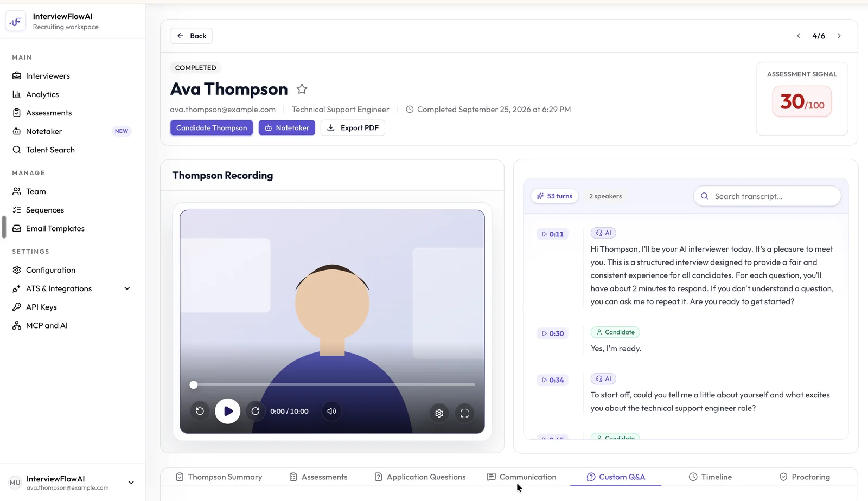
Task: Enter fullscreen video mode
Action: (x=465, y=413)
